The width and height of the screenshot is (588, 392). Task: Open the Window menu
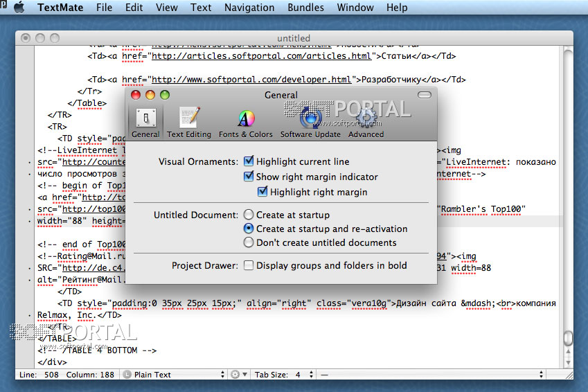[355, 8]
